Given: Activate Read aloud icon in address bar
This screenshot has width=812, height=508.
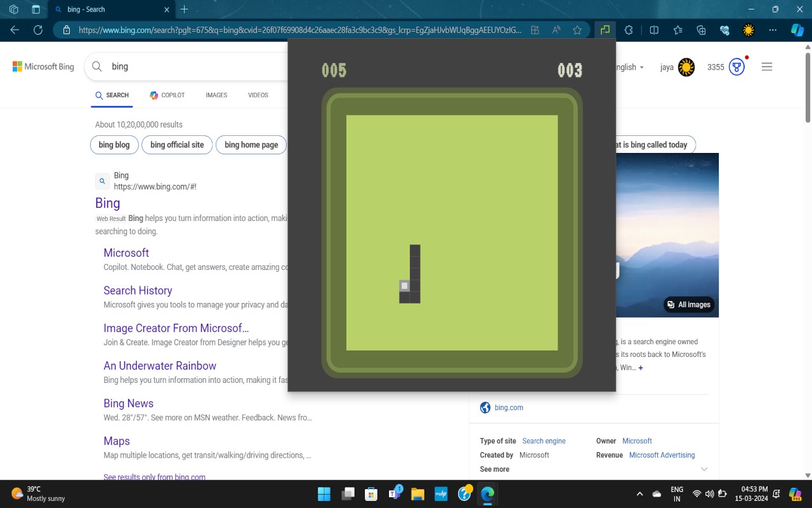Looking at the screenshot, I should pyautogui.click(x=556, y=30).
